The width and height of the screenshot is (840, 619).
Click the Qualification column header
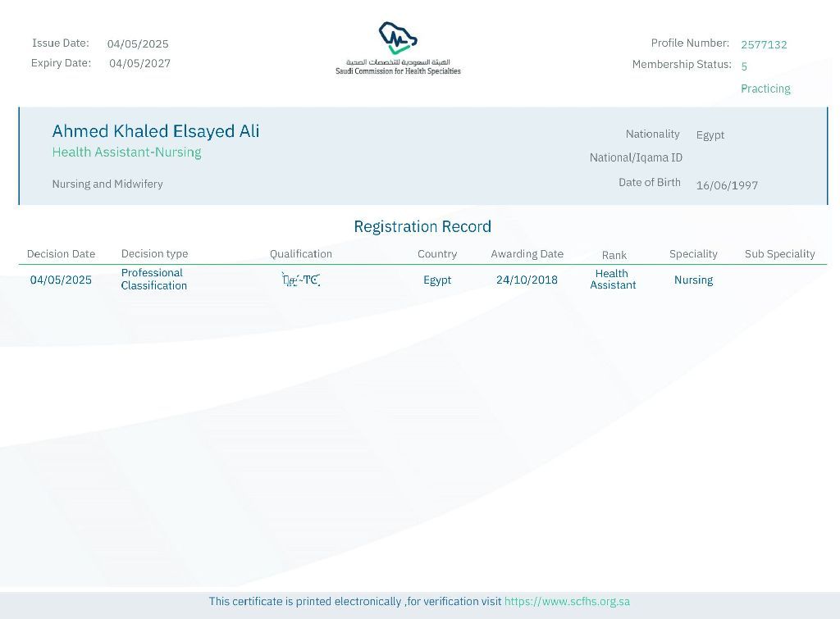pos(301,254)
